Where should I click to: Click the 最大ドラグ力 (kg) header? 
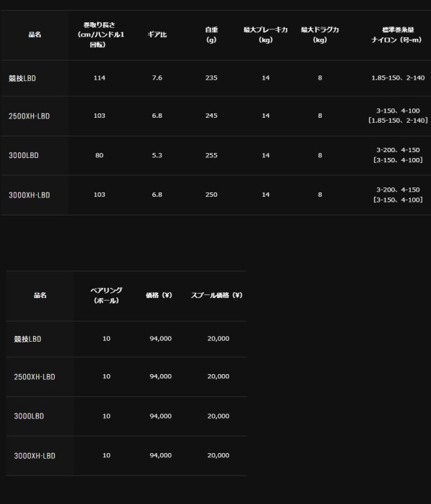tap(320, 34)
